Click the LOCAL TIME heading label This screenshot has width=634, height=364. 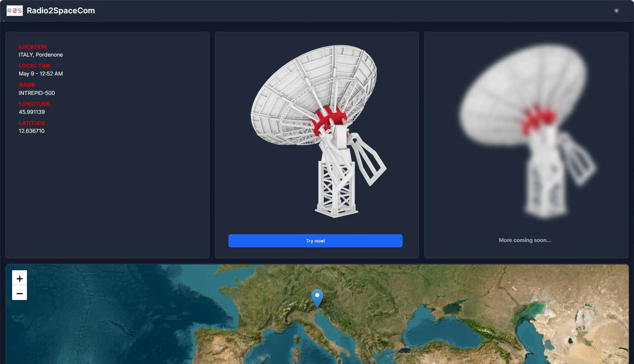click(35, 66)
